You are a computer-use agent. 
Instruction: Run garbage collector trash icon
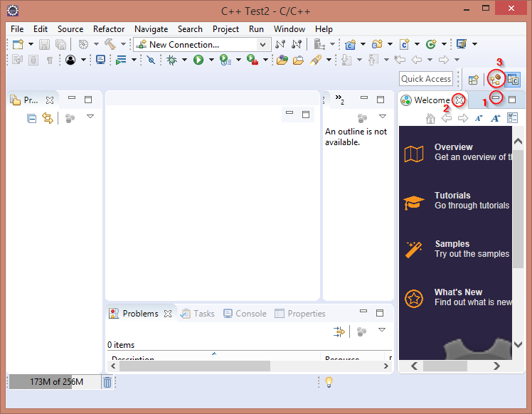point(107,382)
